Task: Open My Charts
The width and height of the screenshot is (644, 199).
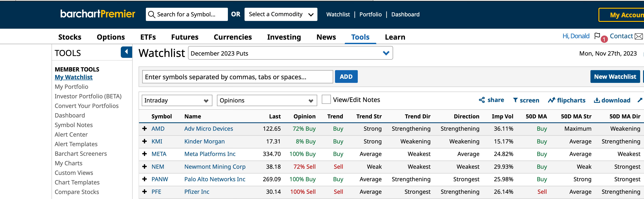Action: (69, 163)
